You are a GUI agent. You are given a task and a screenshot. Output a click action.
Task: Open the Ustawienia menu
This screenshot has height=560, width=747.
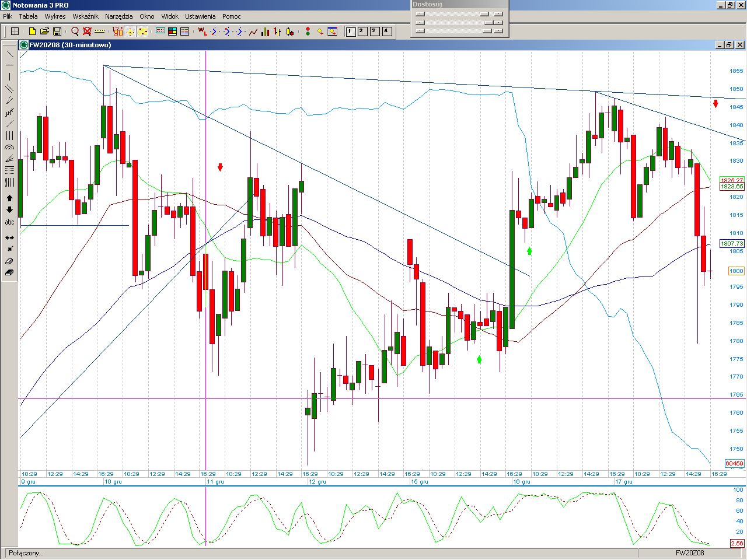pyautogui.click(x=200, y=16)
